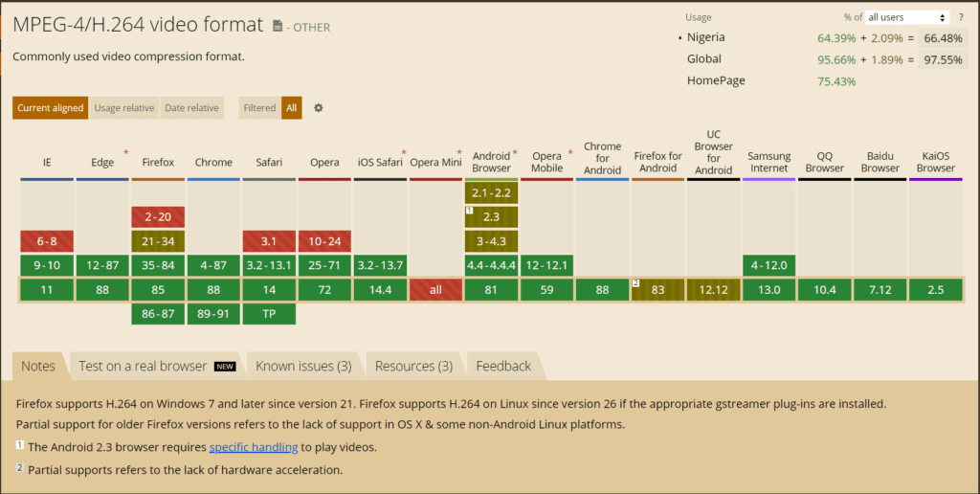The width and height of the screenshot is (980, 494).
Task: Click the Chrome for Android header
Action: 603,158
